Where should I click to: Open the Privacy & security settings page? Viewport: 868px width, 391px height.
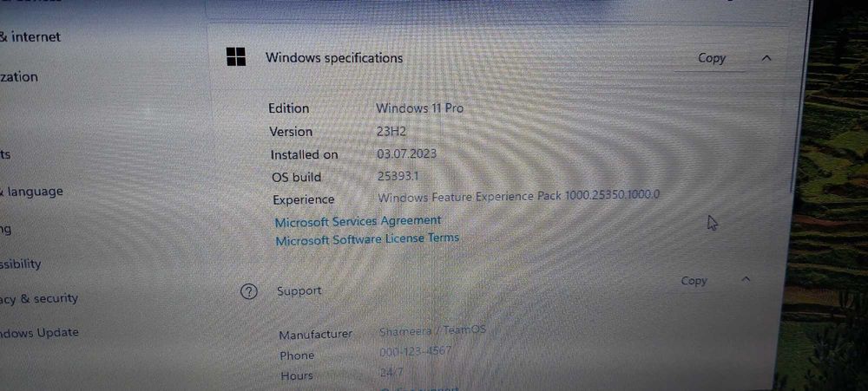pyautogui.click(x=39, y=298)
